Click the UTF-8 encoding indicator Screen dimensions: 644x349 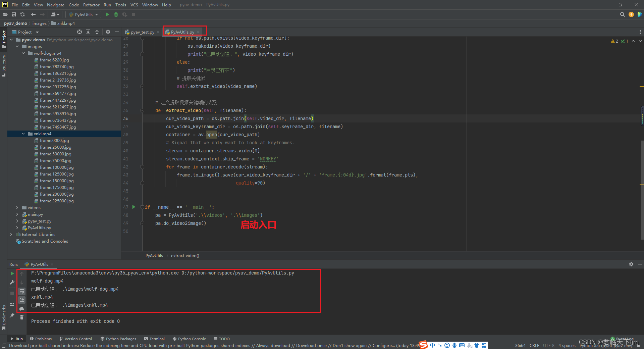coord(549,346)
